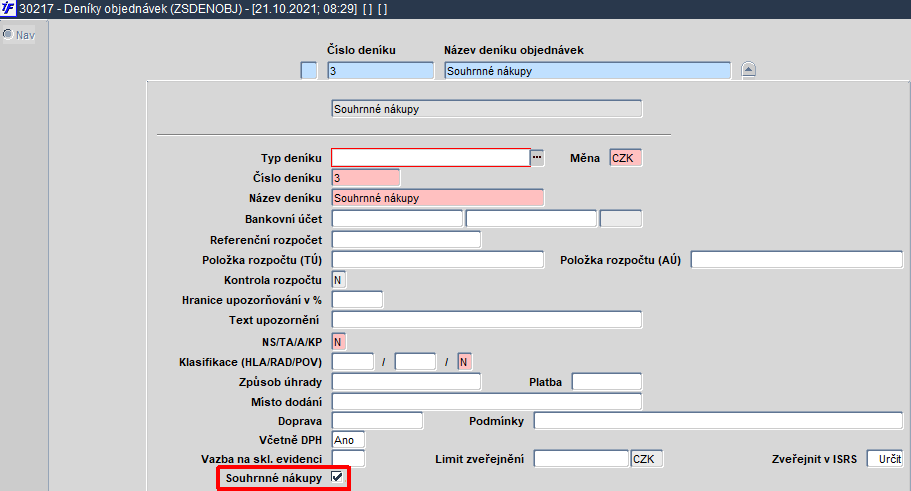Select the Nav radio button
The width and height of the screenshot is (911, 491).
pos(8,34)
